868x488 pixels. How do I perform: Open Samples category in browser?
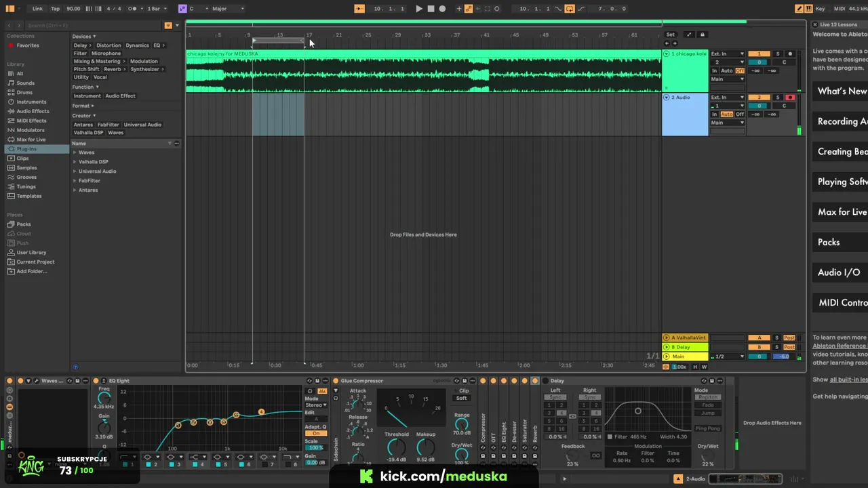(x=26, y=167)
